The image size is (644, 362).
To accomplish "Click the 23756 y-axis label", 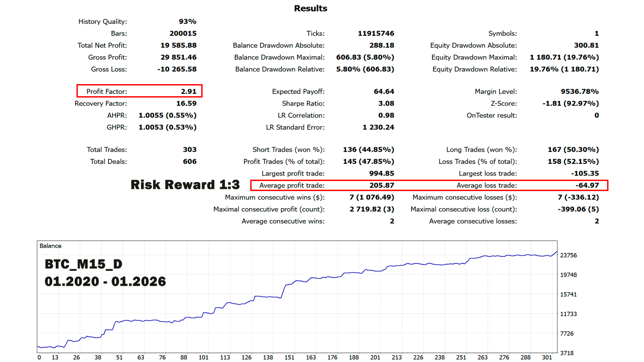I will [x=568, y=255].
